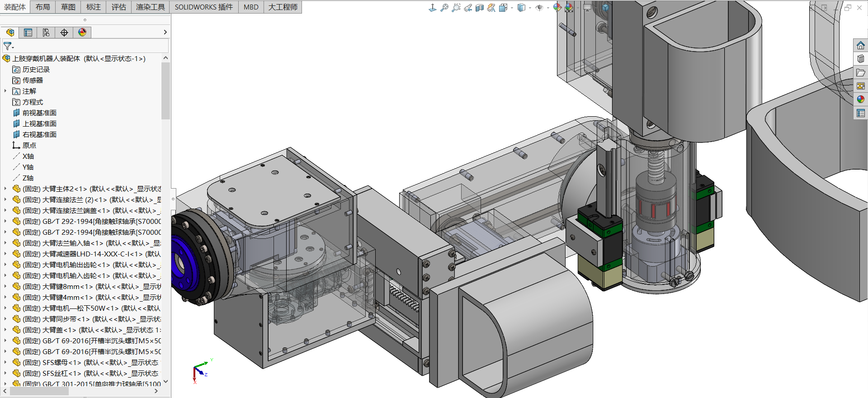868x398 pixels.
Task: Select 大臂电机输出齿轮<1> component
Action: point(91,265)
